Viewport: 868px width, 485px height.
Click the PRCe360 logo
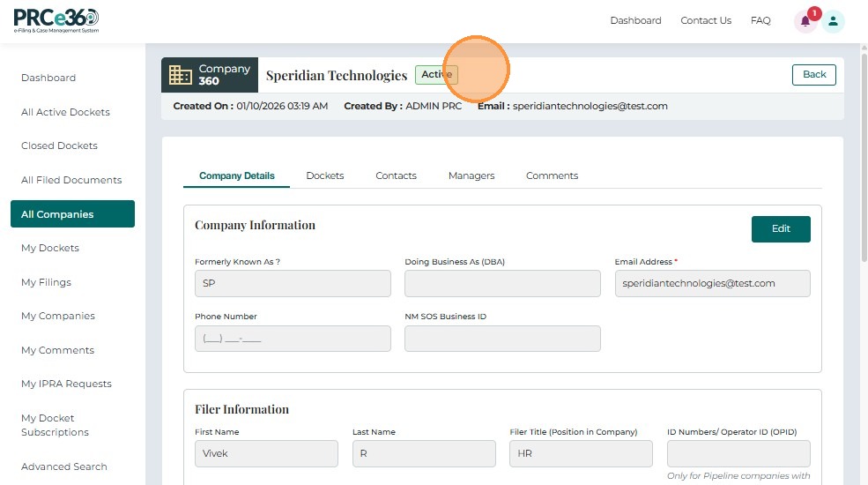point(56,19)
